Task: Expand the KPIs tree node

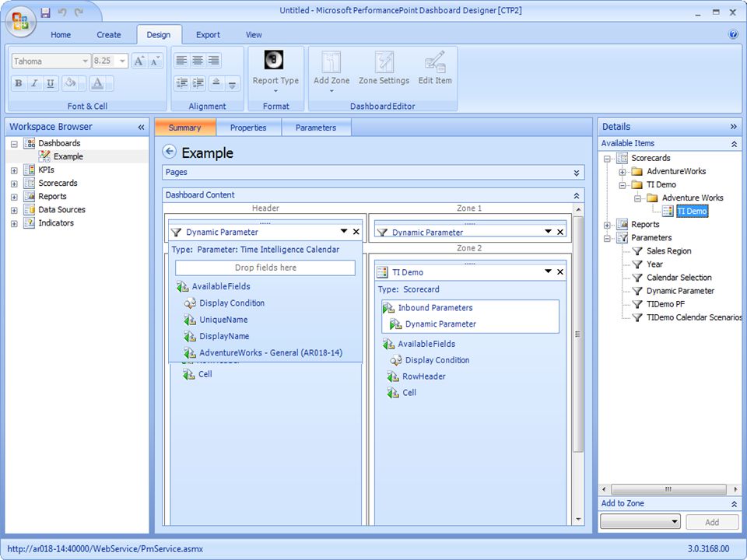Action: 14,170
